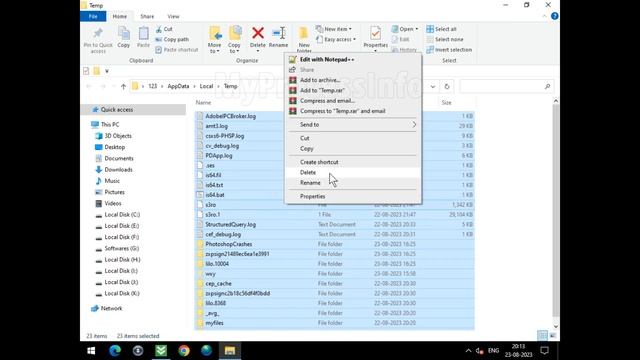Toggle the Quick Access Toolbar properties checkbox
Image resolution: width=640 pixels, height=360 pixels.
[86, 71]
